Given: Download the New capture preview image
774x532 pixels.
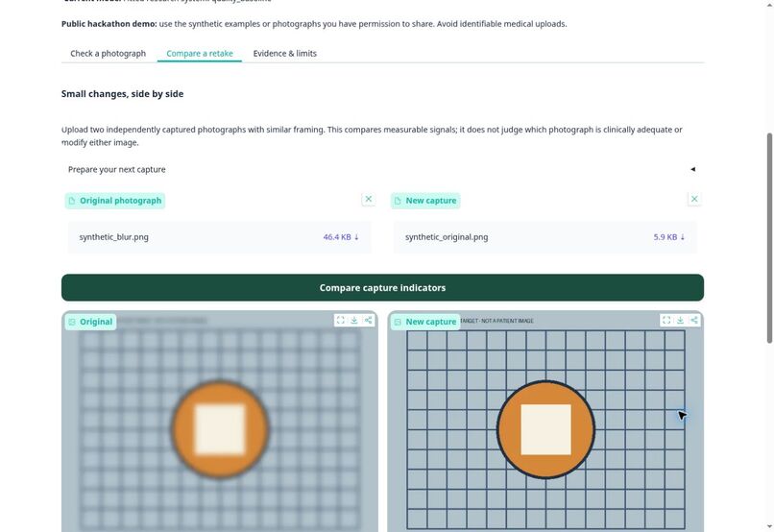Looking at the screenshot, I should (680, 321).
